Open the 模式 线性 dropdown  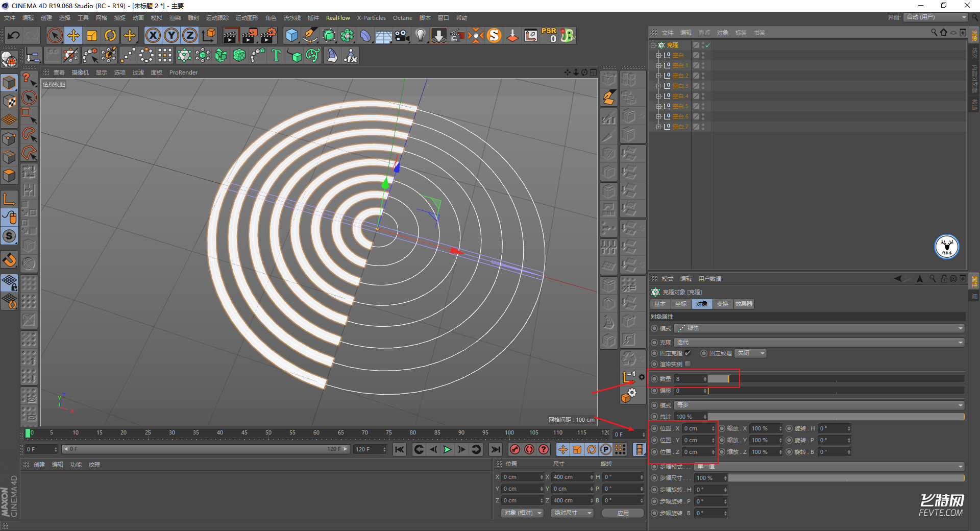pos(819,328)
